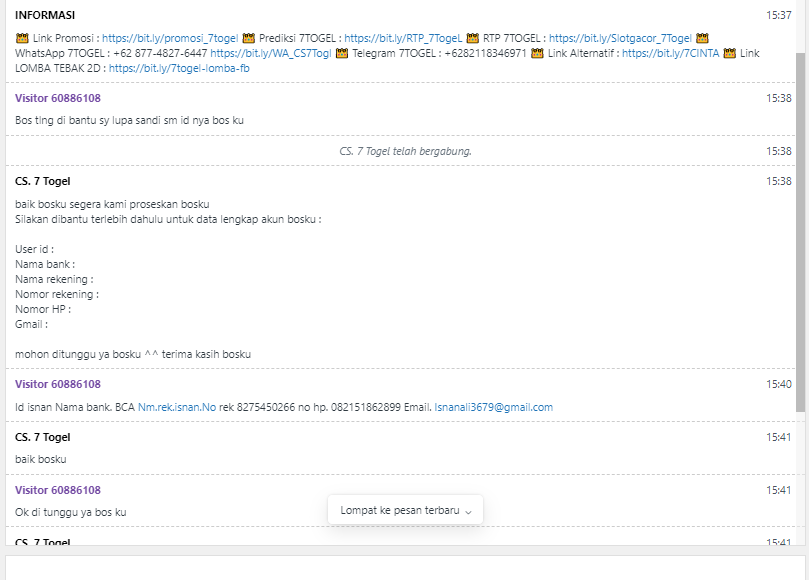Viewport: 809px width, 580px height.
Task: Click the chat scrollbar thumb
Action: click(800, 230)
